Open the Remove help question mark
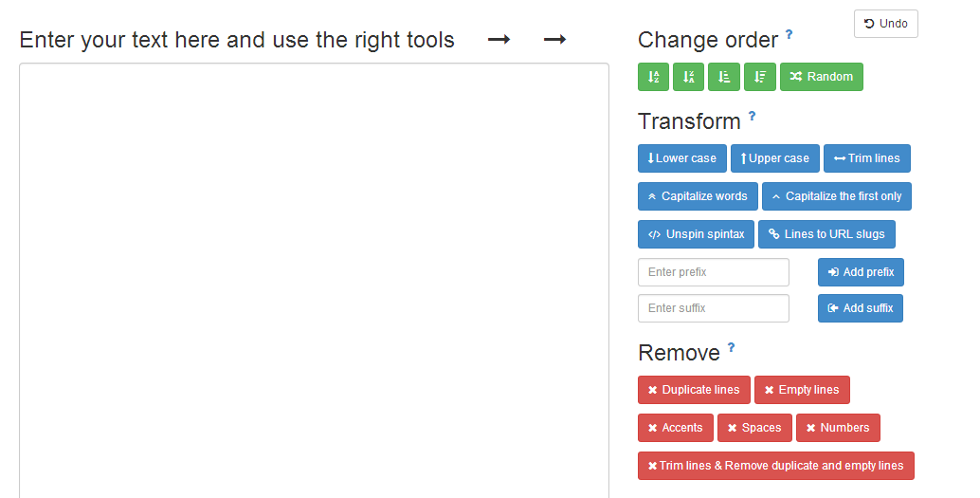Viewport: 980px width, 498px height. coord(731,348)
